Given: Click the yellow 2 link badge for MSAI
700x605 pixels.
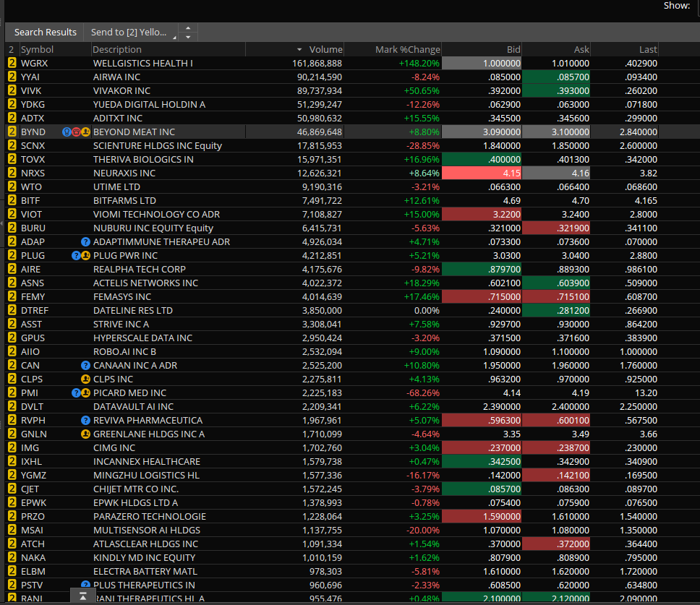Looking at the screenshot, I should (12, 530).
